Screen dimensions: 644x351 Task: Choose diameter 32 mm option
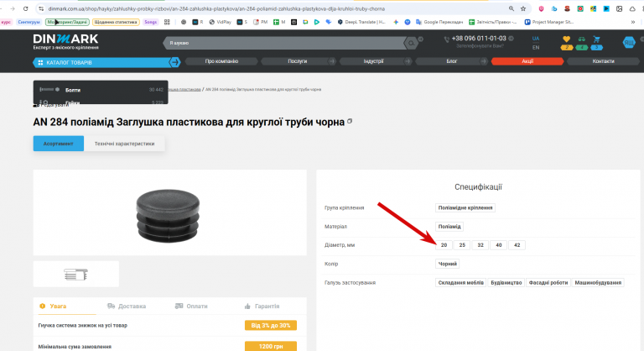pyautogui.click(x=480, y=245)
